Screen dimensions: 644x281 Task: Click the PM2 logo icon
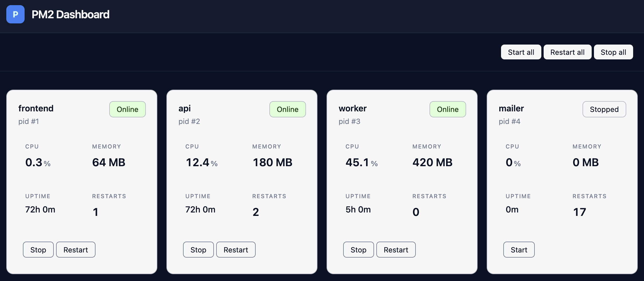[x=15, y=14]
